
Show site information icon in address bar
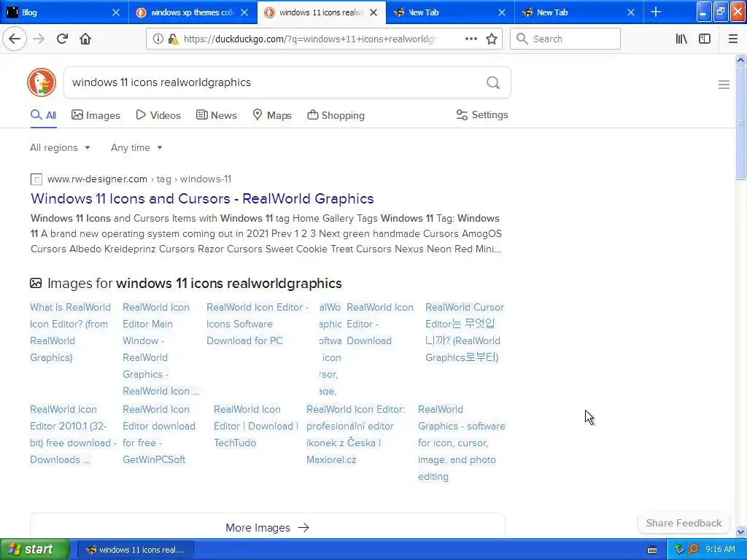(x=158, y=39)
